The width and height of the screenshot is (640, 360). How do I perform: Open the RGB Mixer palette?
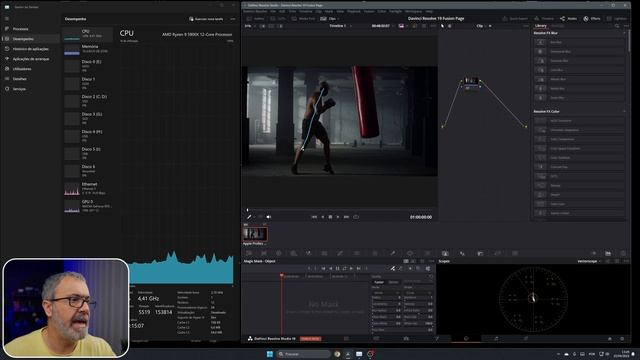(309, 253)
